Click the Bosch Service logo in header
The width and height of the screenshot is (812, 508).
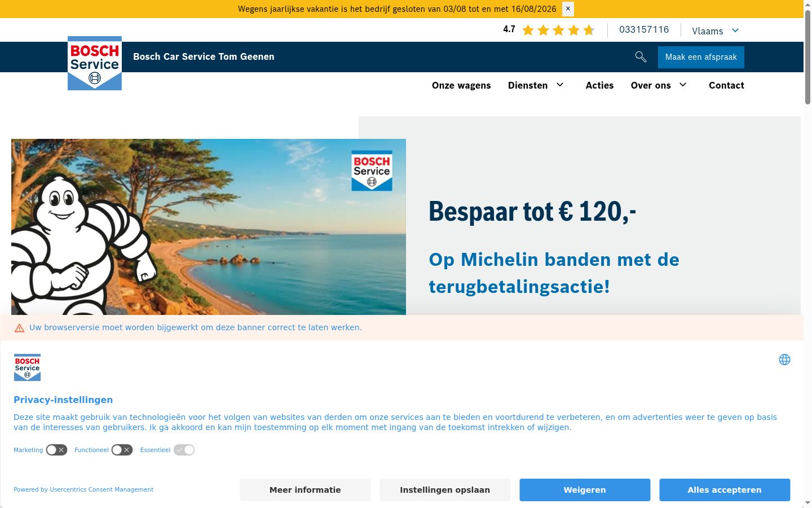pos(95,63)
